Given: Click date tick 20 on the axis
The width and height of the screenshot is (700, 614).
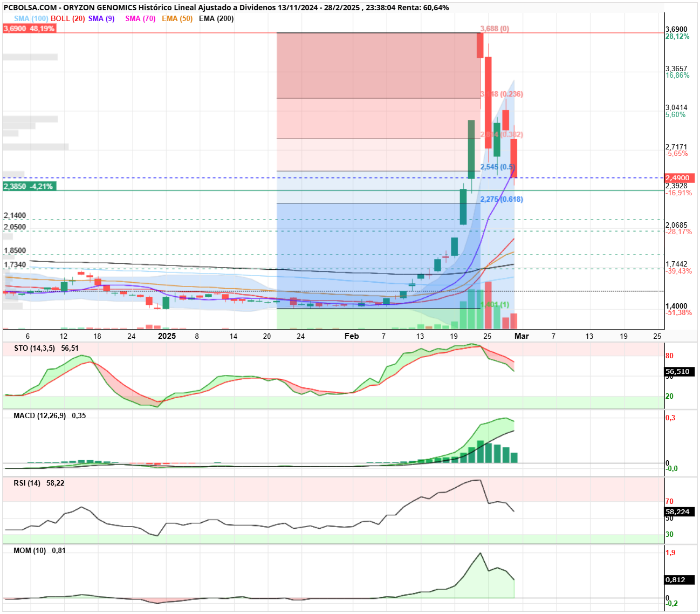Looking at the screenshot, I should tap(267, 336).
